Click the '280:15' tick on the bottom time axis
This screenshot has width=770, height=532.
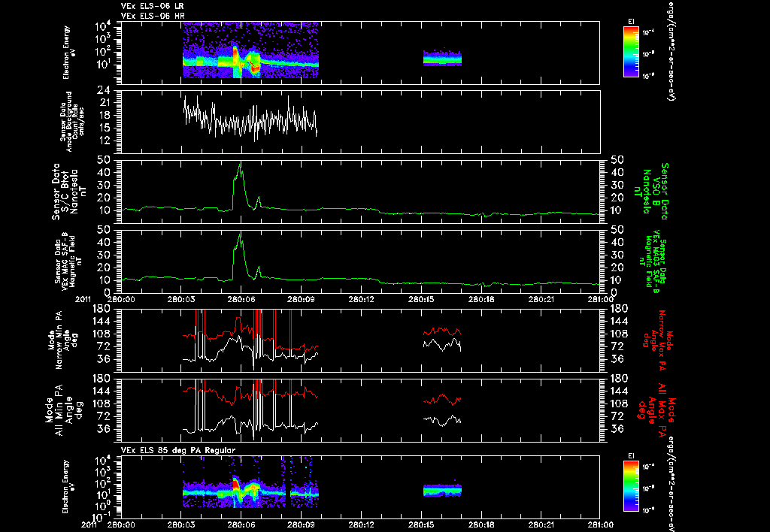coord(422,524)
